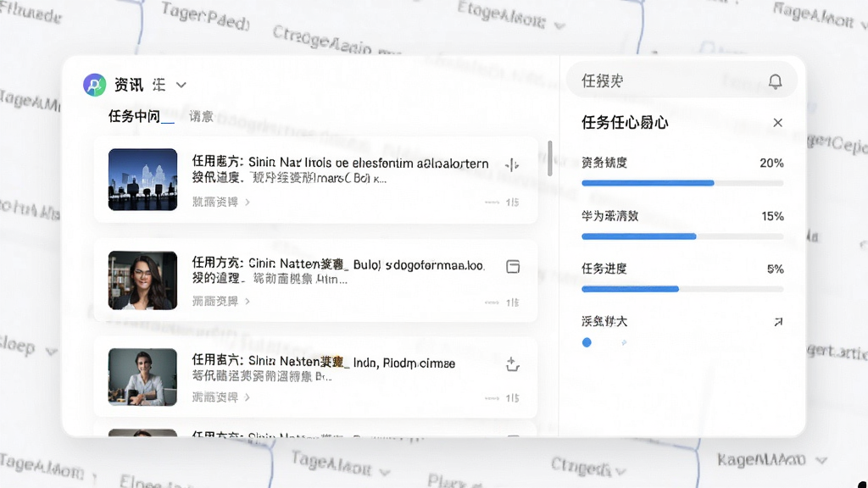
Task: Click the arrow icon beside 5% section
Action: point(778,321)
